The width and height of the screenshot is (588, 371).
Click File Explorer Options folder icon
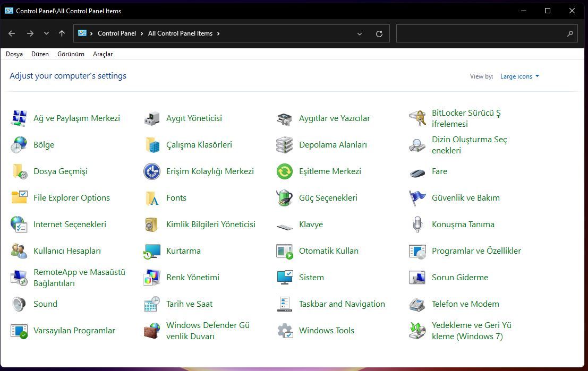tap(19, 198)
